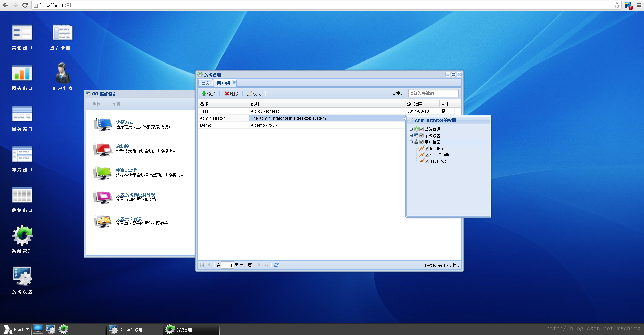Open the 启动项 link
The width and height of the screenshot is (644, 335).
pos(122,146)
